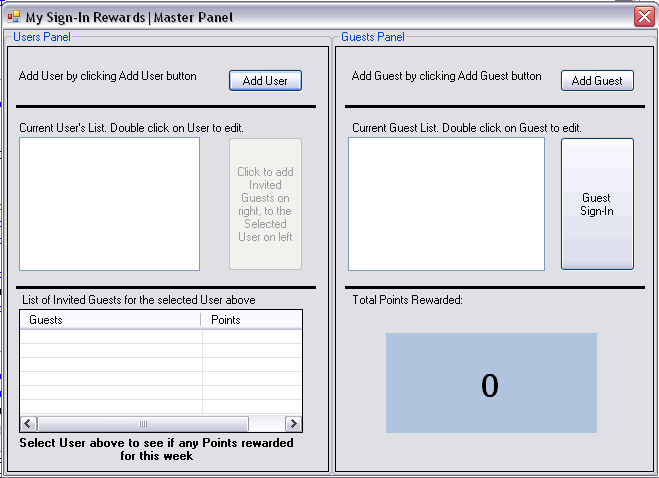This screenshot has width=659, height=478.
Task: Click the disabled add Invited Guests button
Action: click(x=265, y=204)
